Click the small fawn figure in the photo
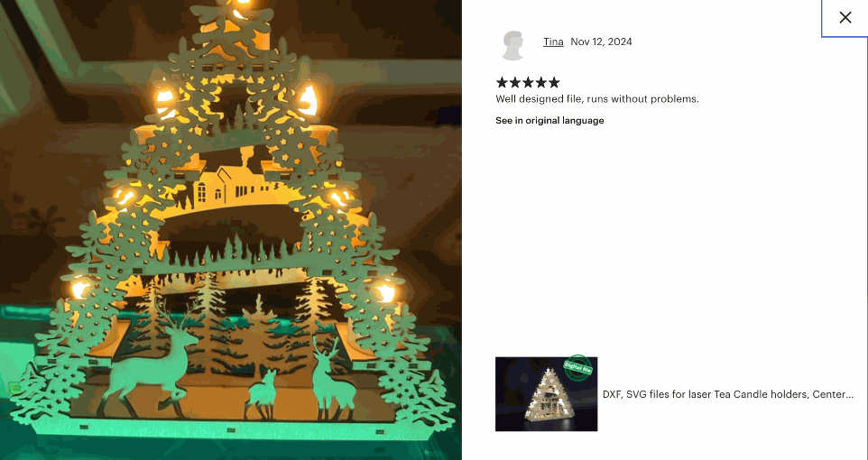The width and height of the screenshot is (868, 460). point(262,394)
